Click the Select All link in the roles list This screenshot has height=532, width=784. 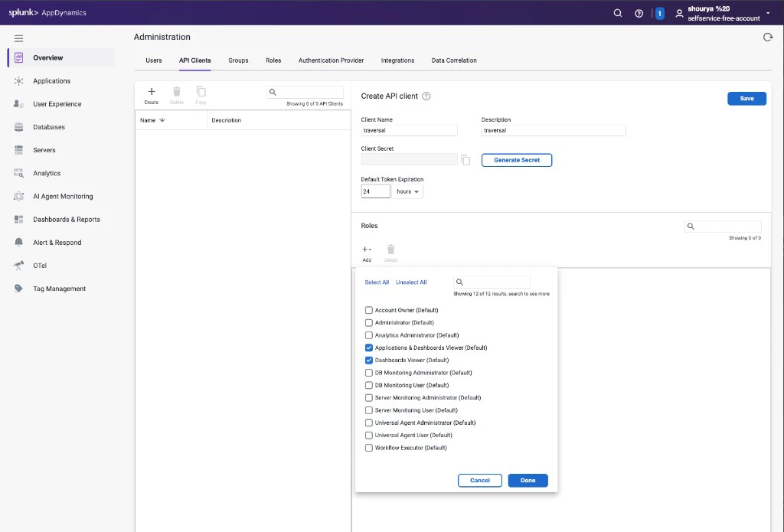(376, 282)
